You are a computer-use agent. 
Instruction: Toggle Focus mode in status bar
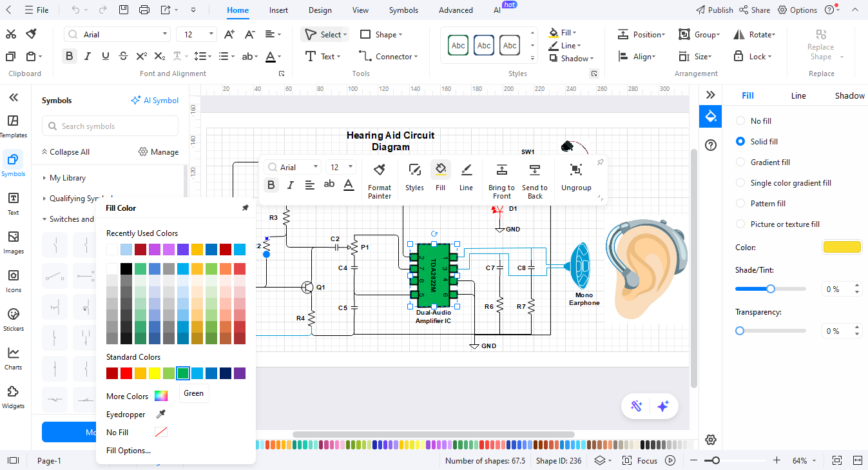(641, 460)
